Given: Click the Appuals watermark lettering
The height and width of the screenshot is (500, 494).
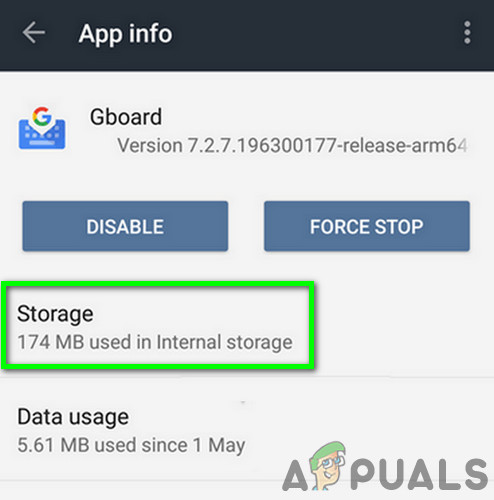Looking at the screenshot, I should click(x=387, y=474).
